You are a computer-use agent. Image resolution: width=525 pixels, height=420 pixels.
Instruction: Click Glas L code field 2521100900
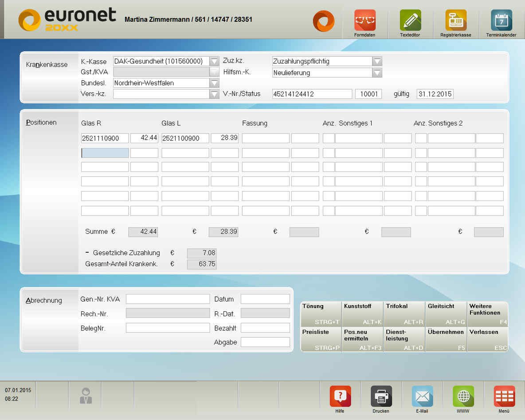(185, 138)
